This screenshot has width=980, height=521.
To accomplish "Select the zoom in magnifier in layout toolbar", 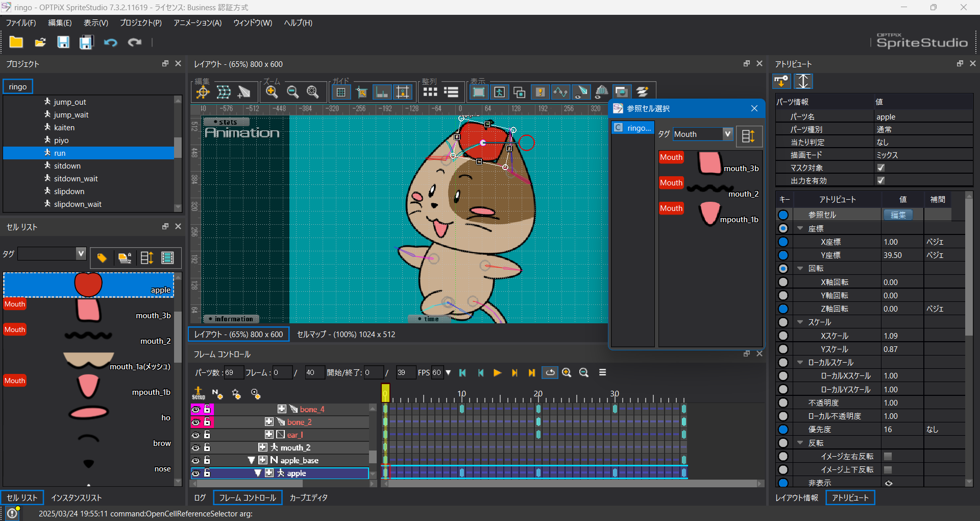I will coord(272,92).
